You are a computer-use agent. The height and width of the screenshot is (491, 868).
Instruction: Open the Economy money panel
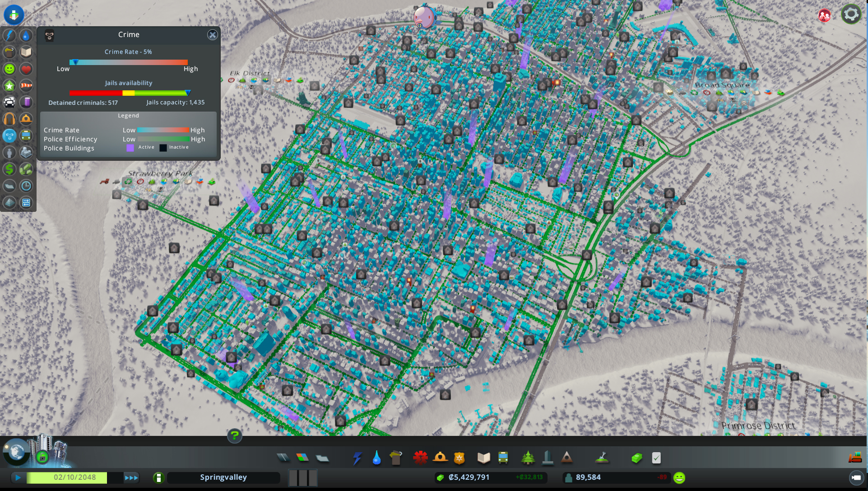pos(636,458)
